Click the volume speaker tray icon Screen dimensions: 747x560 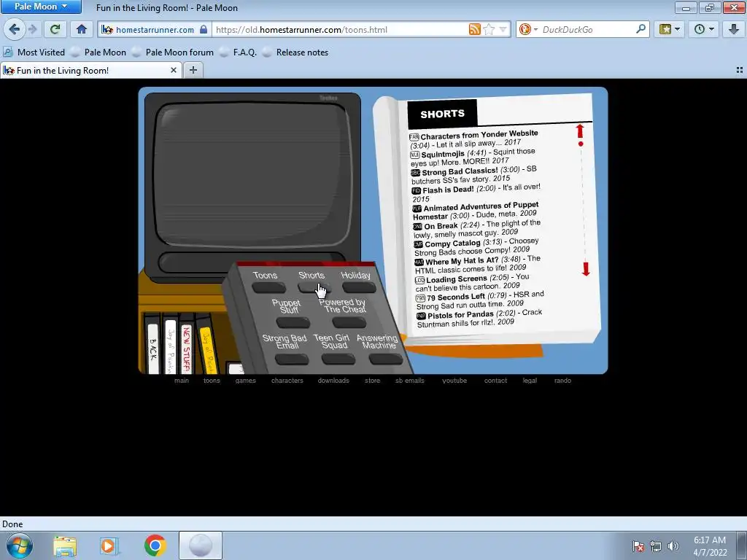click(673, 546)
